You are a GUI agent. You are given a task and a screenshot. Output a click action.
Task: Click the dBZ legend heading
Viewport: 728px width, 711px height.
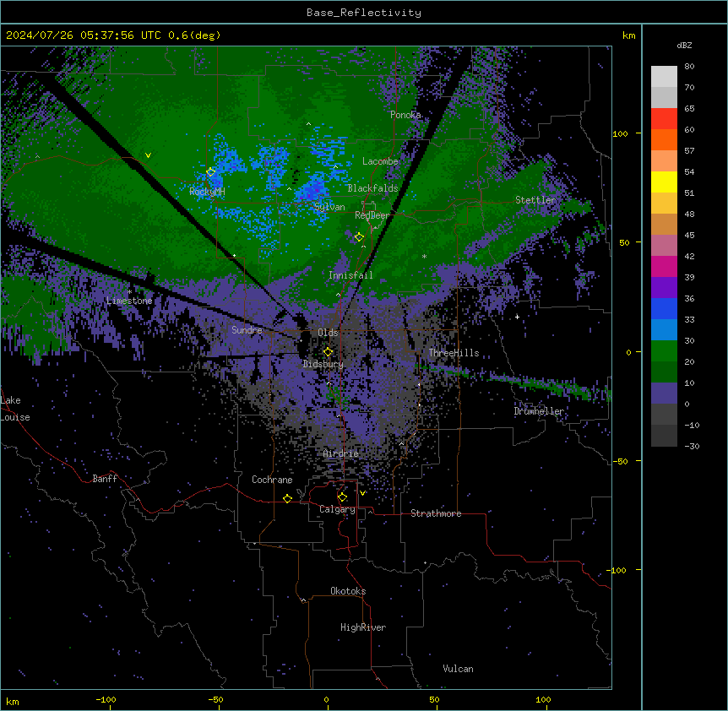pos(684,46)
